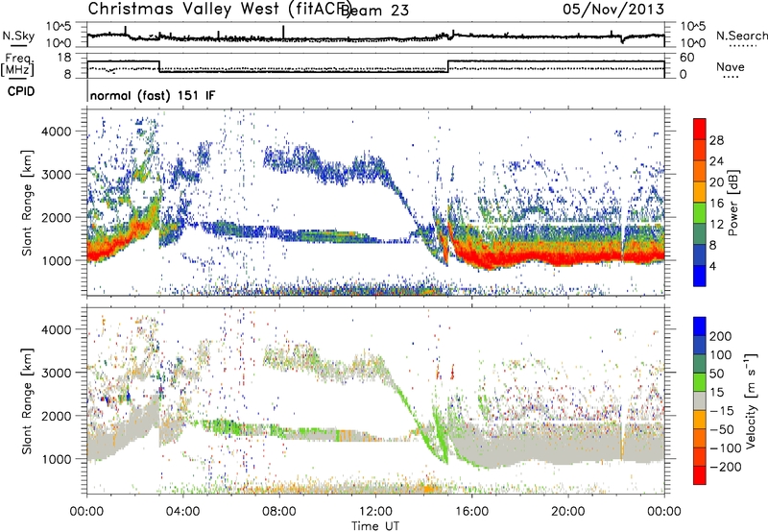Viewport: 768px width, 532px height.
Task: Click the '-15' Velocity color bar label
Action: 722,410
